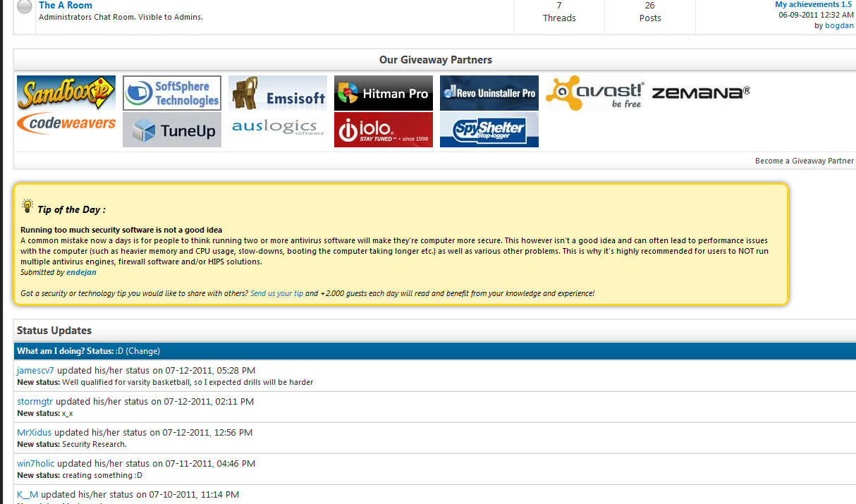Open the iolo Stay Tuned logo
Image resolution: width=856 pixels, height=504 pixels.
click(384, 130)
